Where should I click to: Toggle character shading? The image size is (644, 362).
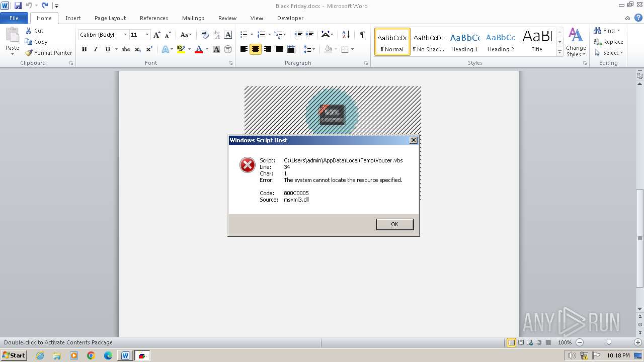tap(216, 49)
